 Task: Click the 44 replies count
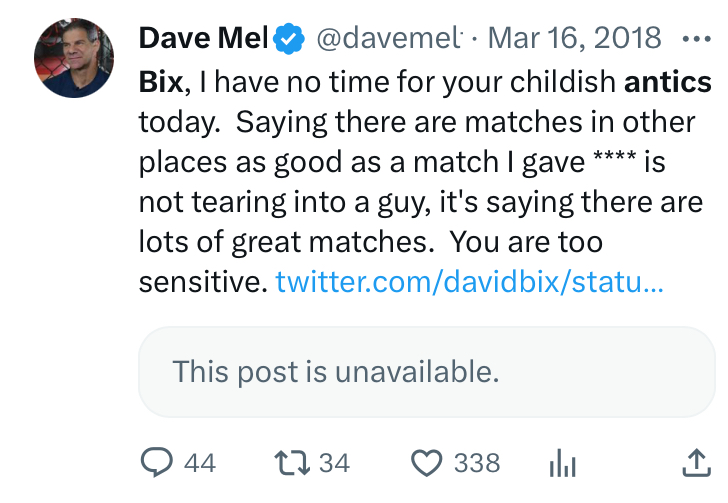click(x=200, y=463)
